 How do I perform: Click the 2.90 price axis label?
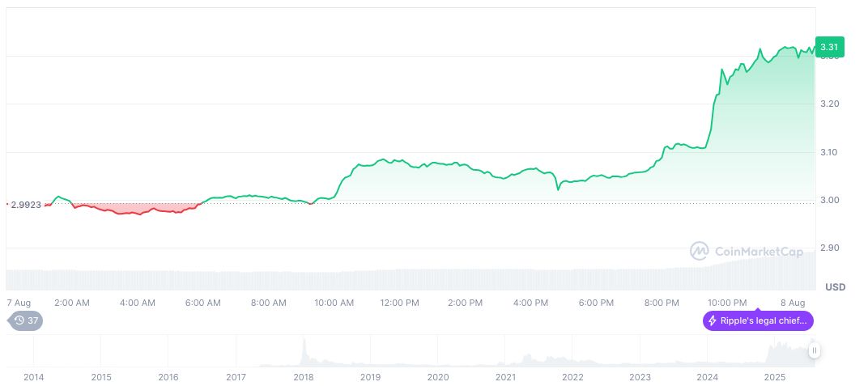[x=828, y=248]
